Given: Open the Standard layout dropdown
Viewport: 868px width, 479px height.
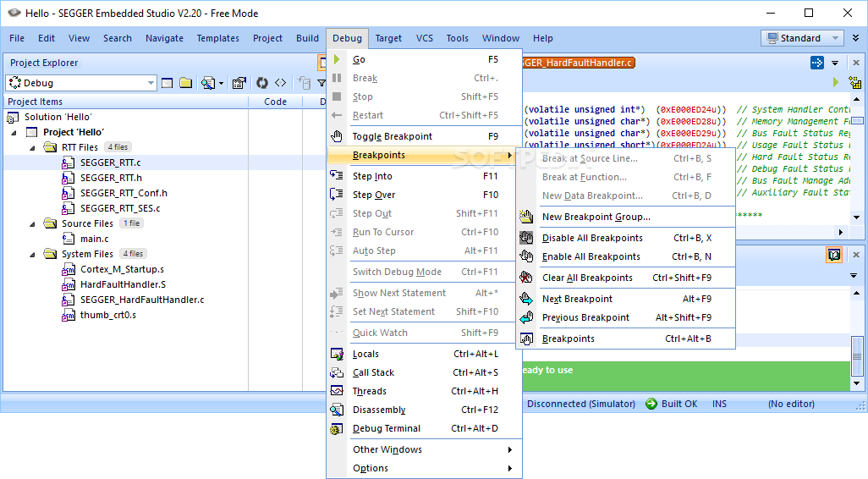Looking at the screenshot, I should tap(802, 38).
